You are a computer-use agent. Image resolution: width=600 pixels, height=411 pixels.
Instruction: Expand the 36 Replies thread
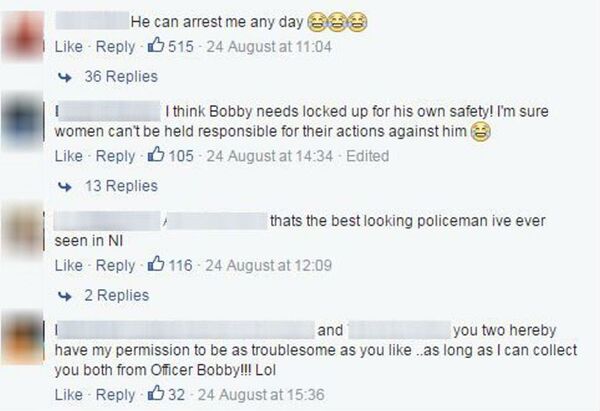pyautogui.click(x=120, y=77)
